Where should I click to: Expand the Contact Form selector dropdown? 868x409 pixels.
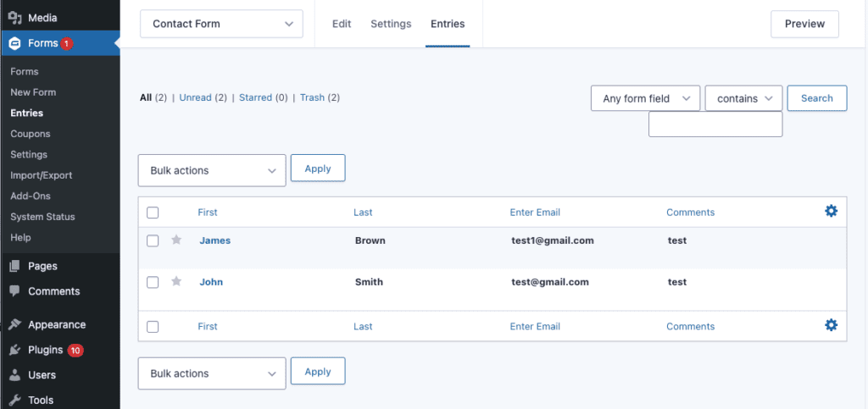click(221, 24)
